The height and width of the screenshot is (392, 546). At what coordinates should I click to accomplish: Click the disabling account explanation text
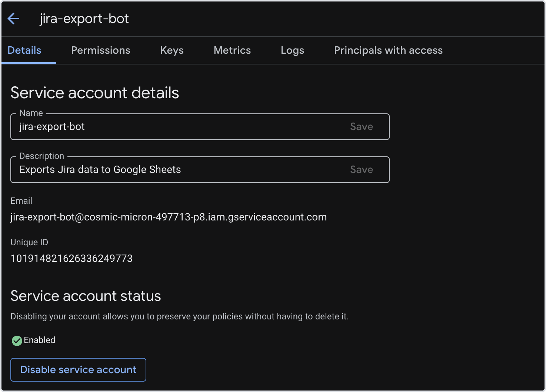click(180, 316)
